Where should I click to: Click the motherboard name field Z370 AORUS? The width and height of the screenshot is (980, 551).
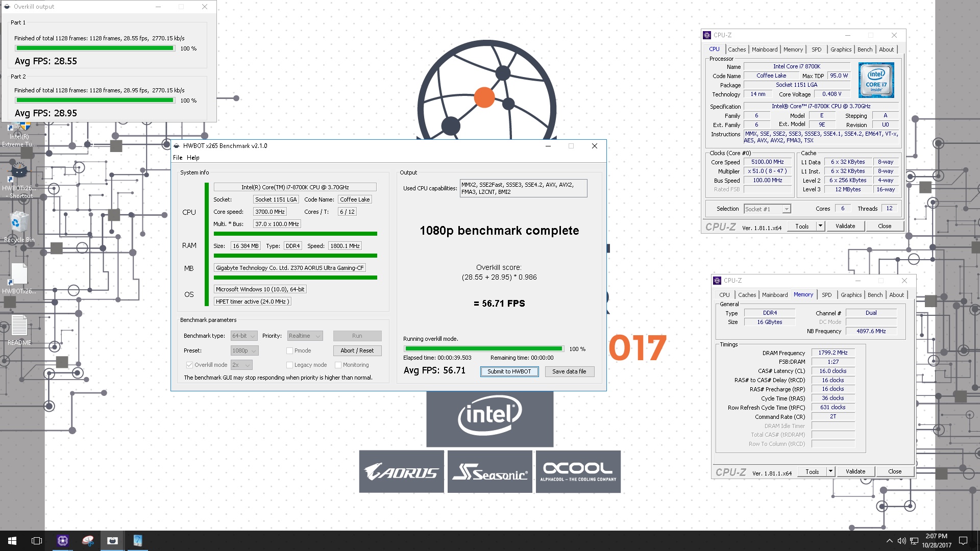pyautogui.click(x=290, y=268)
